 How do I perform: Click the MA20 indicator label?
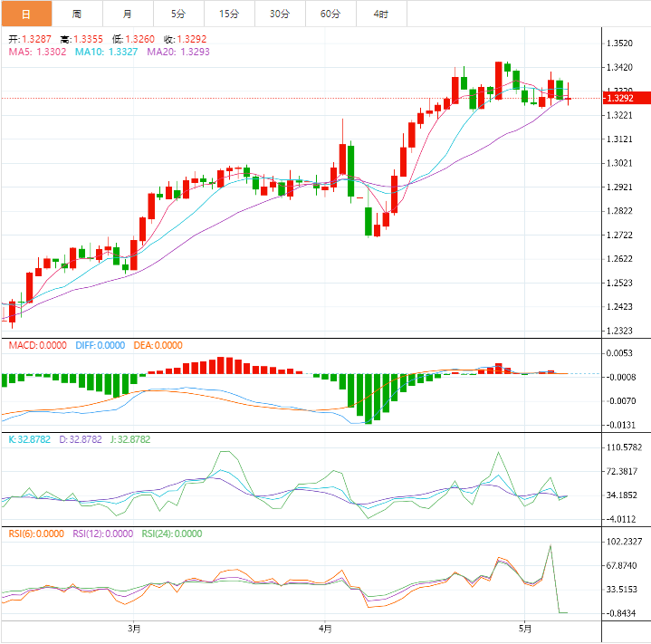tap(178, 52)
